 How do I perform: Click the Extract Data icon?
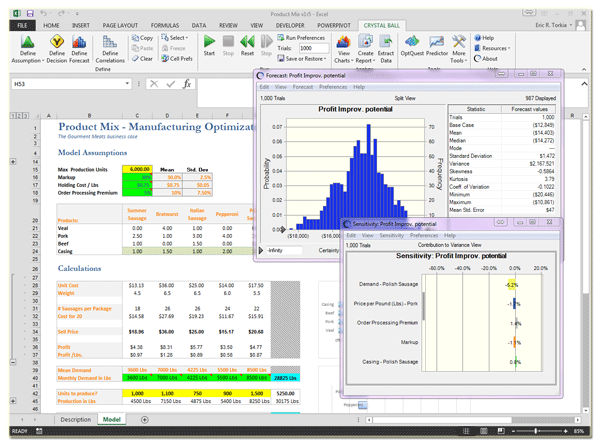coord(386,41)
